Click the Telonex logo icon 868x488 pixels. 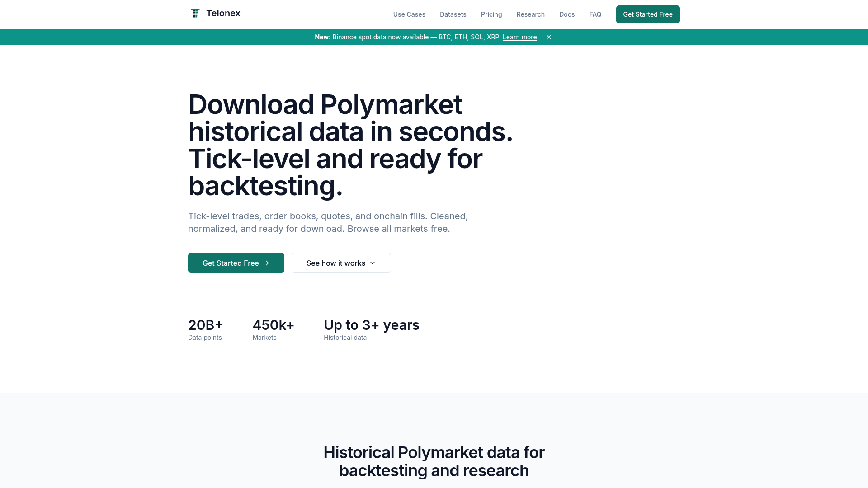click(195, 14)
